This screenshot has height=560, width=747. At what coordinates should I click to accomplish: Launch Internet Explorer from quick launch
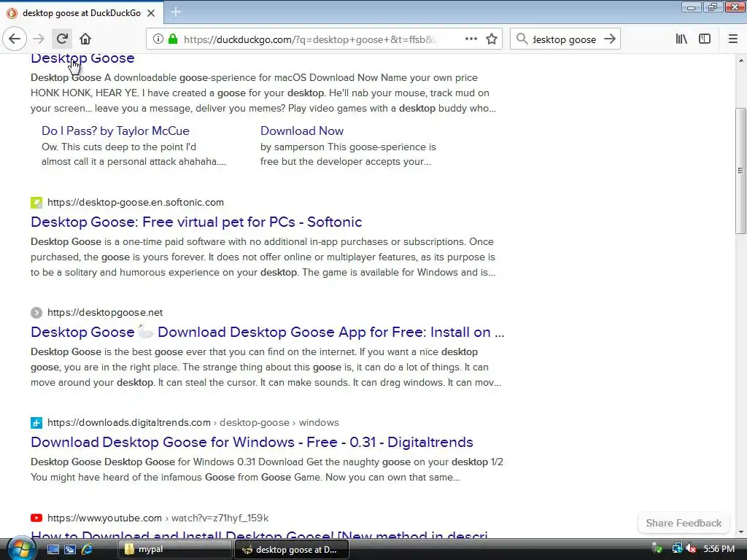[x=87, y=549]
